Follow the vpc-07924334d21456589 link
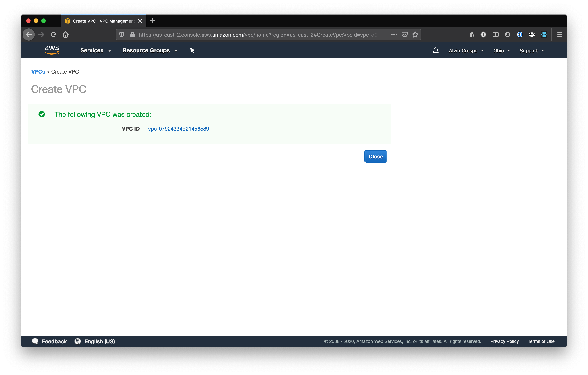The width and height of the screenshot is (588, 375). (x=178, y=129)
